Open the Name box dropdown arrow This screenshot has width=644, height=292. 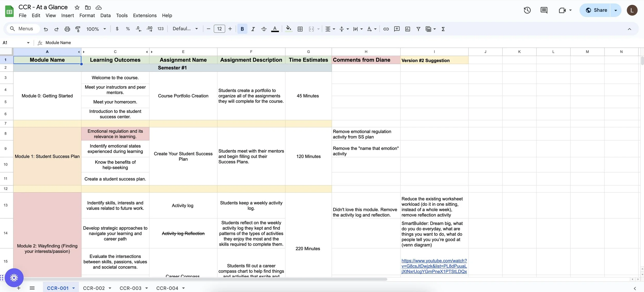coord(28,43)
